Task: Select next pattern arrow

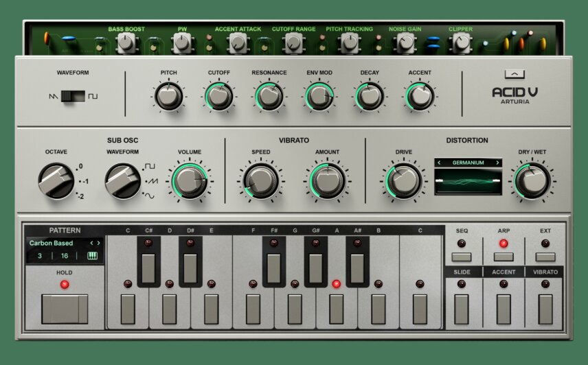Action: coord(99,244)
